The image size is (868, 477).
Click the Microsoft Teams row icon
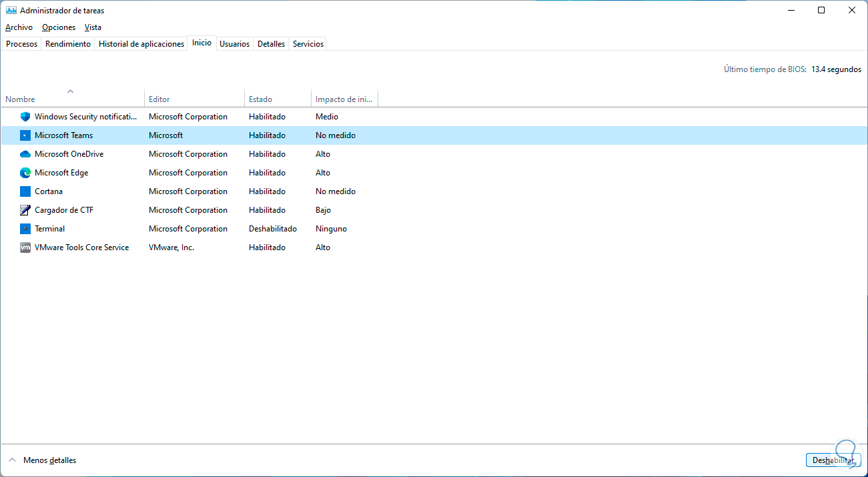click(x=25, y=135)
